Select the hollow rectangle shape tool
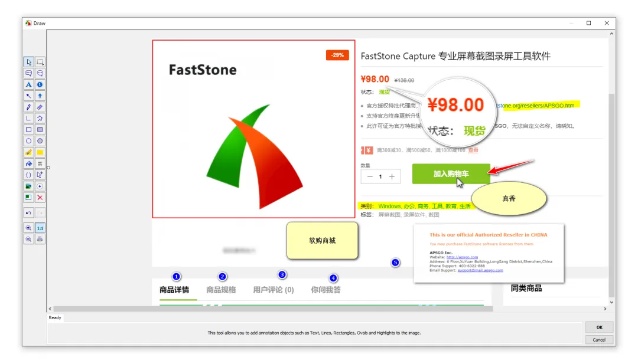Image resolution: width=638 pixels, height=364 pixels. [28, 130]
